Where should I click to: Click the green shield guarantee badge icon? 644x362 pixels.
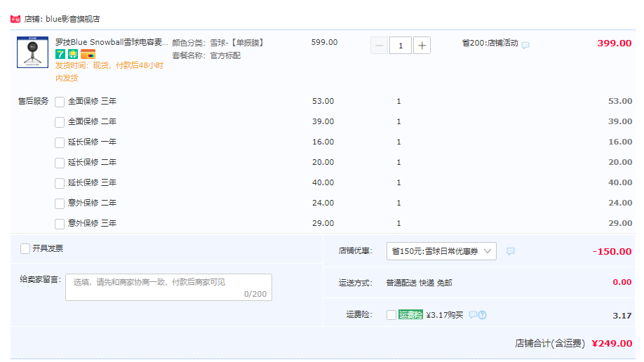point(73,54)
